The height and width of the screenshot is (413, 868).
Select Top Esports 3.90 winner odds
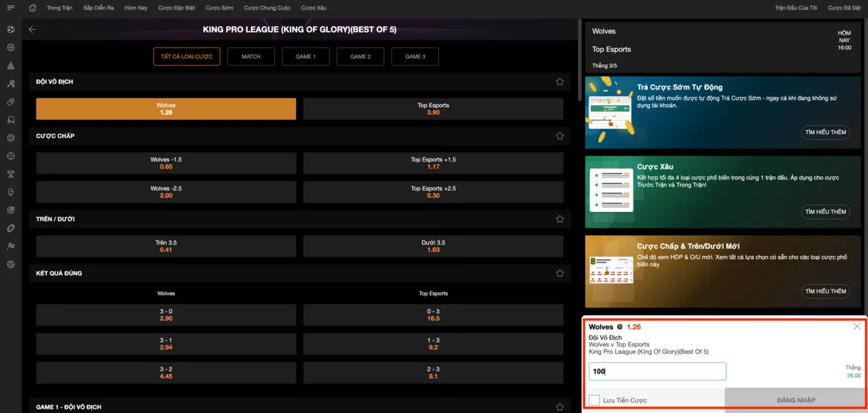pos(433,108)
